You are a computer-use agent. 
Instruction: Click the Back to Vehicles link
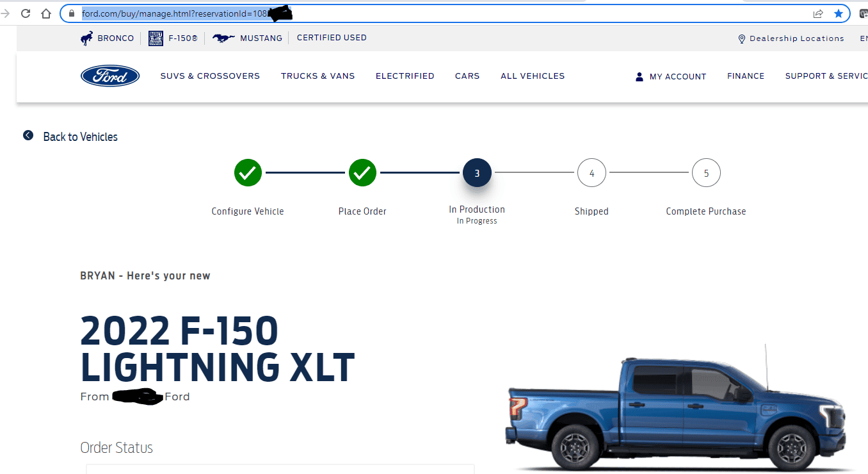(x=81, y=136)
